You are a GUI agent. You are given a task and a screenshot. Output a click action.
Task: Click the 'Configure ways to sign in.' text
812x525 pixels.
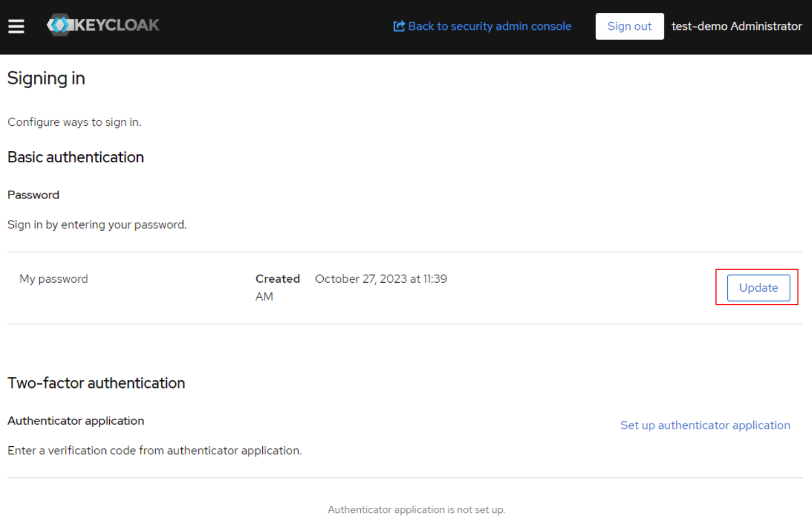pos(74,122)
